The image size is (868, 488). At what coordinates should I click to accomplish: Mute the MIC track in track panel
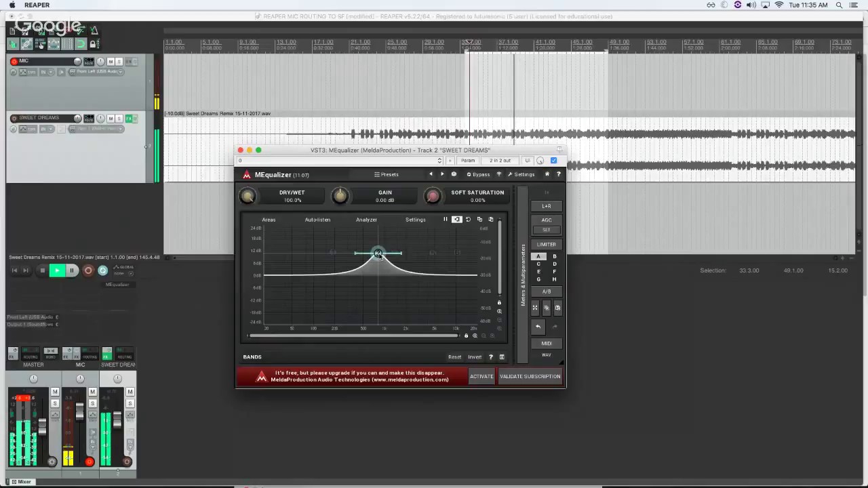(111, 62)
